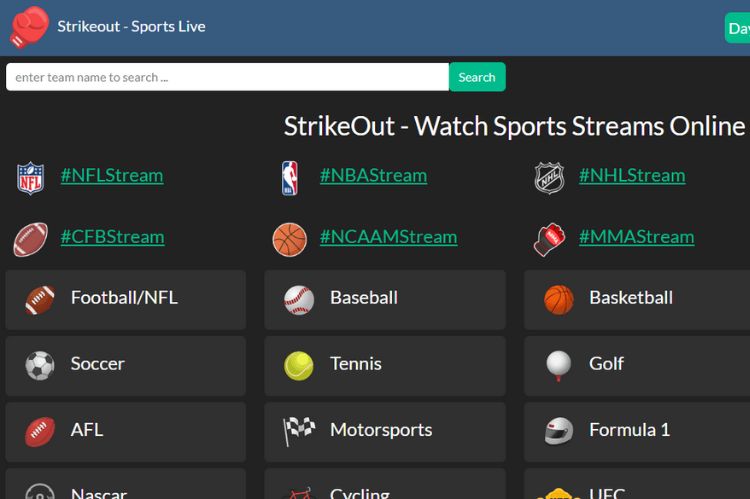Click the basketball icon in Basketball tile

click(x=559, y=300)
